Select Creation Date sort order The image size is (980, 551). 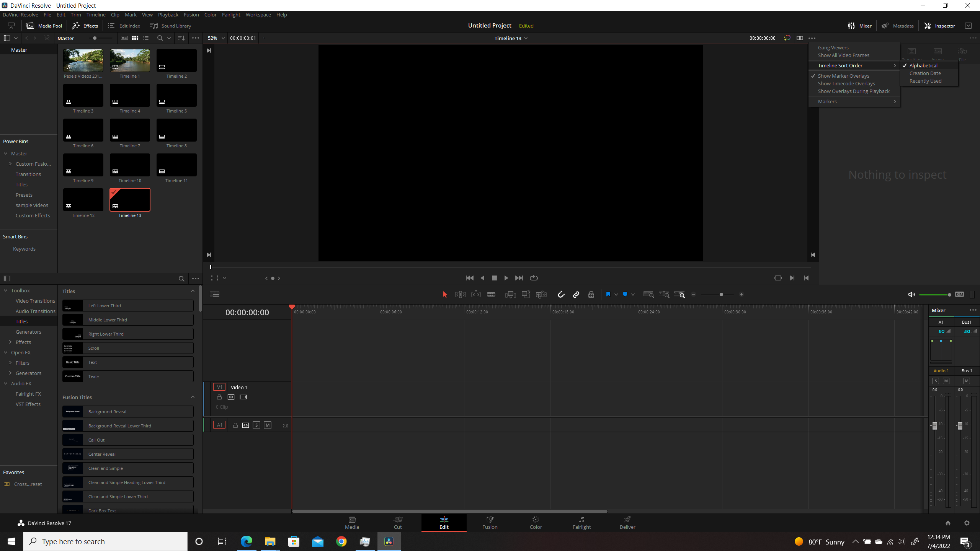[x=925, y=73]
